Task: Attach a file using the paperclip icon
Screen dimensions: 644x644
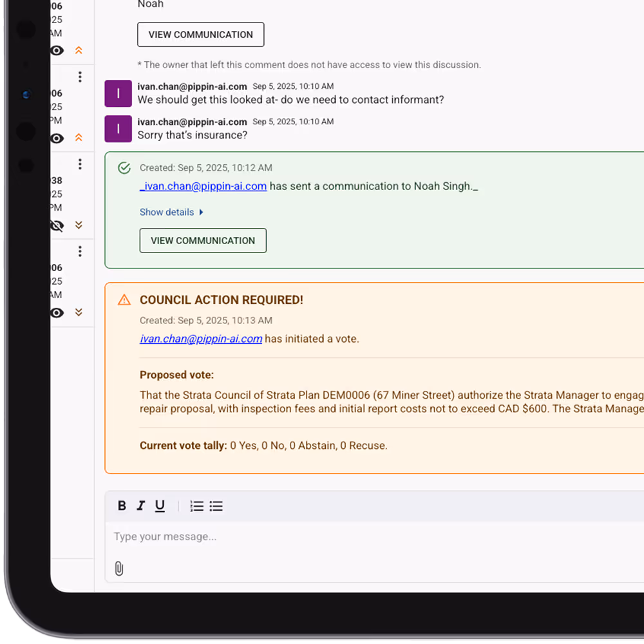Action: click(119, 569)
